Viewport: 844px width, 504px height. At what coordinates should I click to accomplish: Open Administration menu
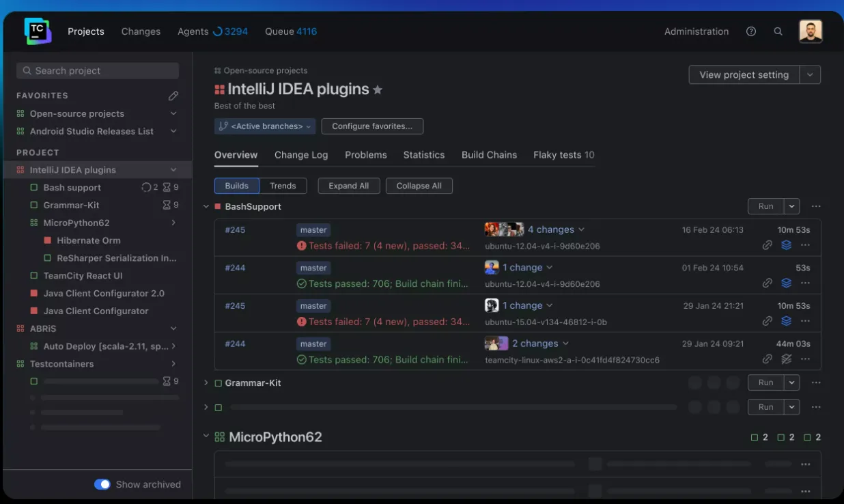697,31
